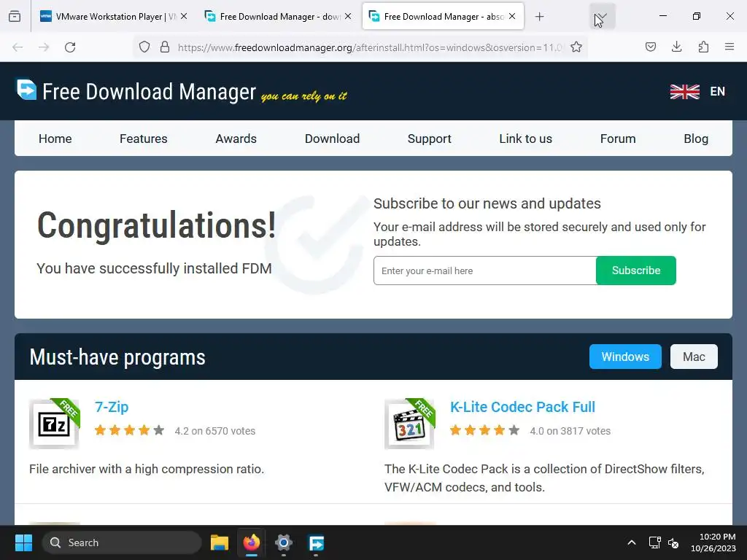Open the network status tray icon
Screen dimensions: 747x560
(x=654, y=542)
